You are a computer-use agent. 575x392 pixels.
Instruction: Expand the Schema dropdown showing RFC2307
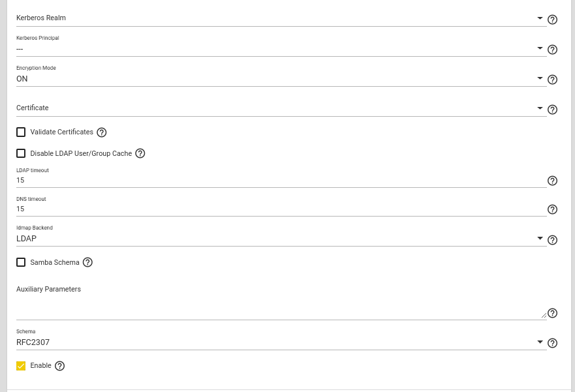click(281, 342)
